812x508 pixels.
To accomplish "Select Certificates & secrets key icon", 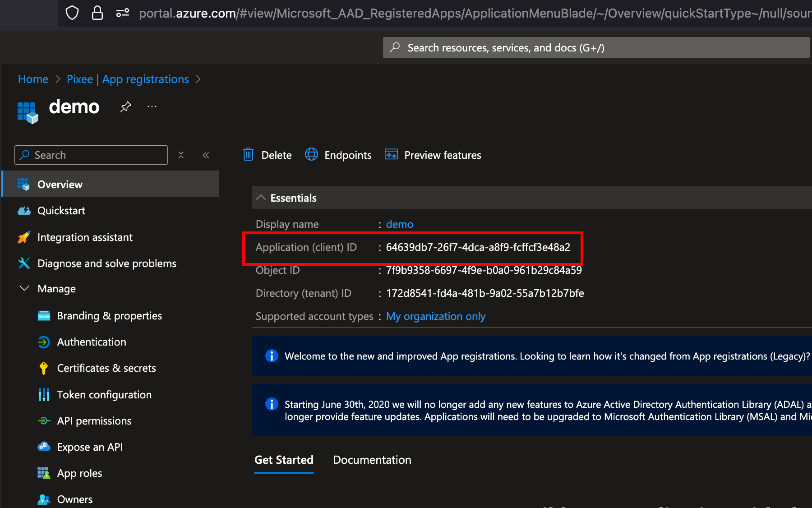I will [x=44, y=368].
